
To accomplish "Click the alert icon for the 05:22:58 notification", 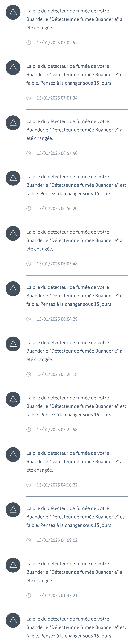I will click(x=13, y=399).
